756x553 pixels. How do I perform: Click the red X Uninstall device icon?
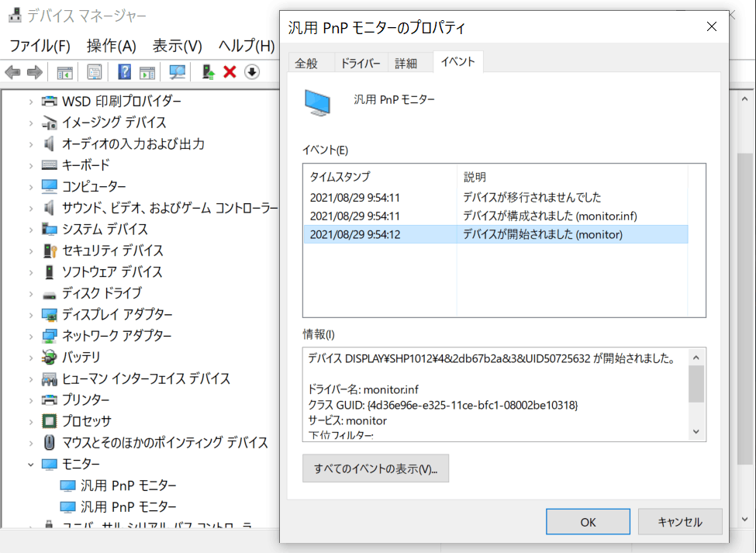pyautogui.click(x=230, y=72)
